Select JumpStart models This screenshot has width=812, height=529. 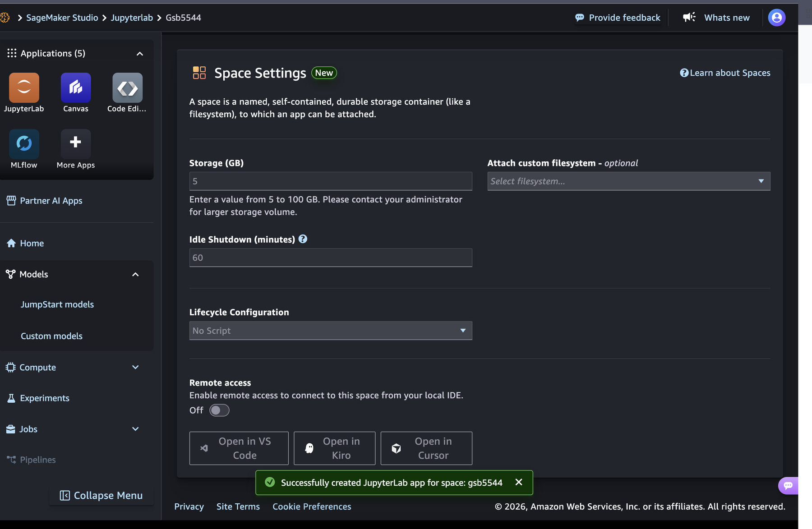coord(57,304)
